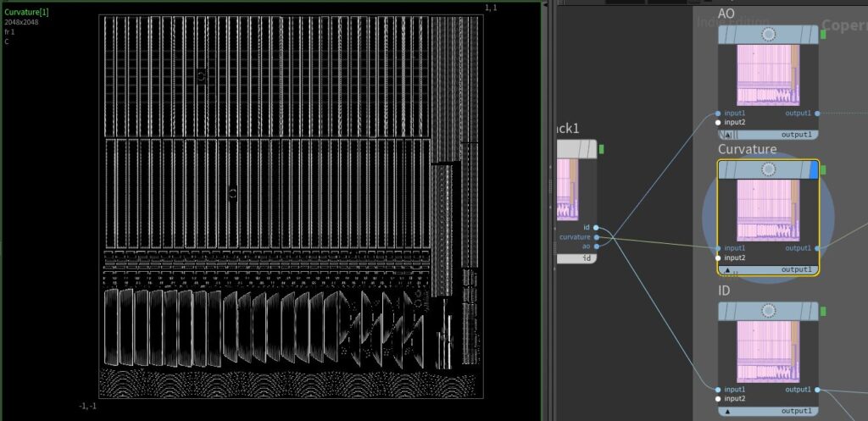This screenshot has width=868, height=421.
Task: Click the 'curvature' output port on the left node
Action: [596, 237]
